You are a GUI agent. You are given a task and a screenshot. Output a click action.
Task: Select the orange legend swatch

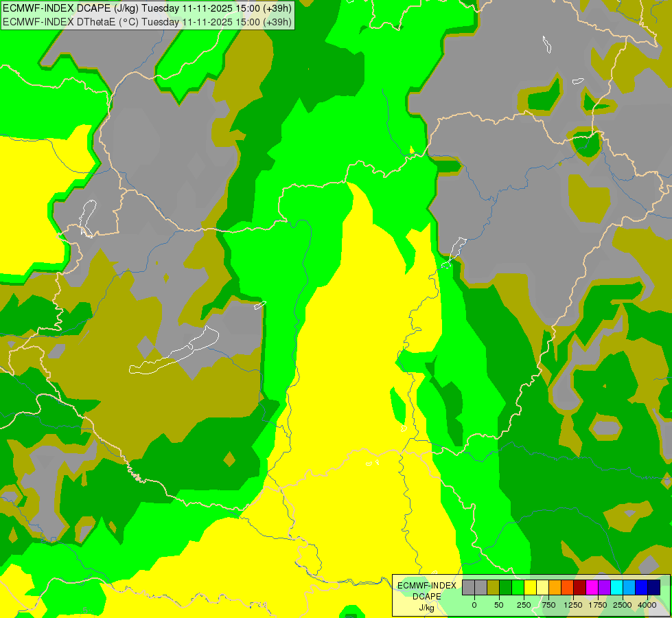[555, 588]
